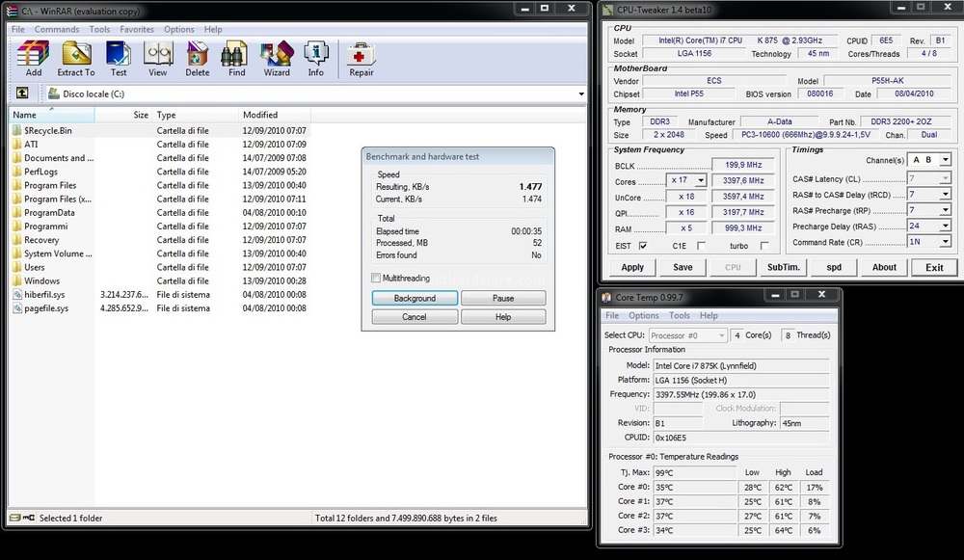Sort by Modified column header
This screenshot has width=964, height=560.
(274, 115)
